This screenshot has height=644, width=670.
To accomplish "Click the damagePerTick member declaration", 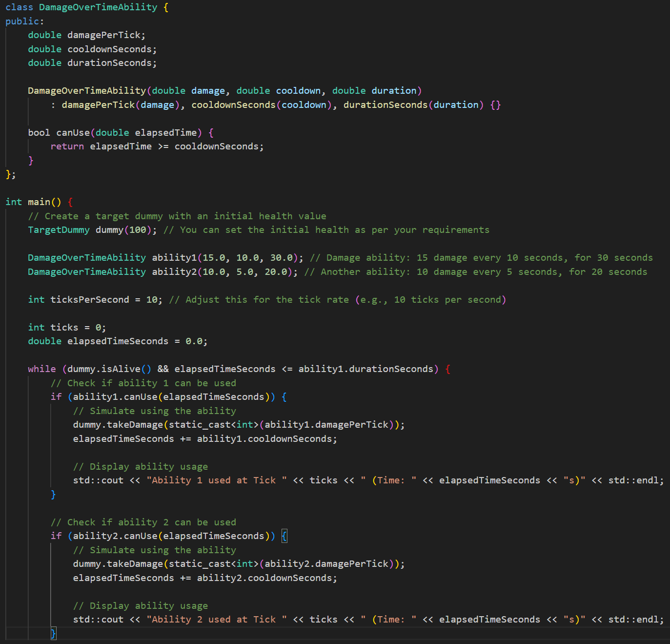I will pos(103,35).
